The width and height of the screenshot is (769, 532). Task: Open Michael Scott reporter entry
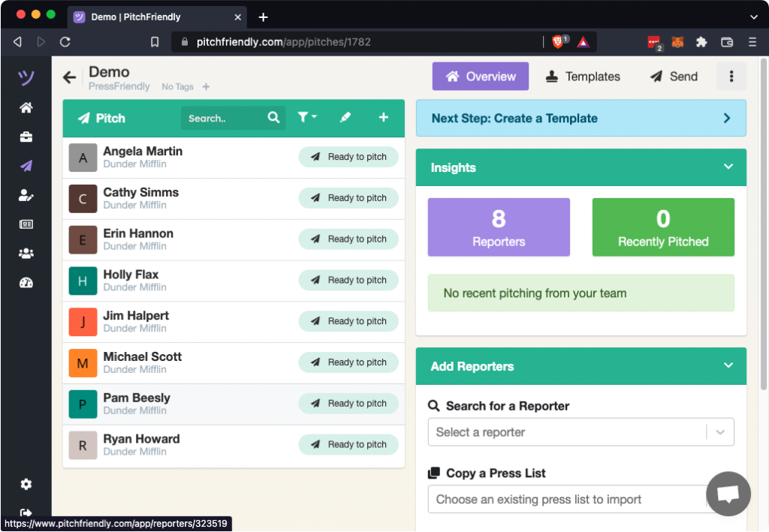pos(142,357)
